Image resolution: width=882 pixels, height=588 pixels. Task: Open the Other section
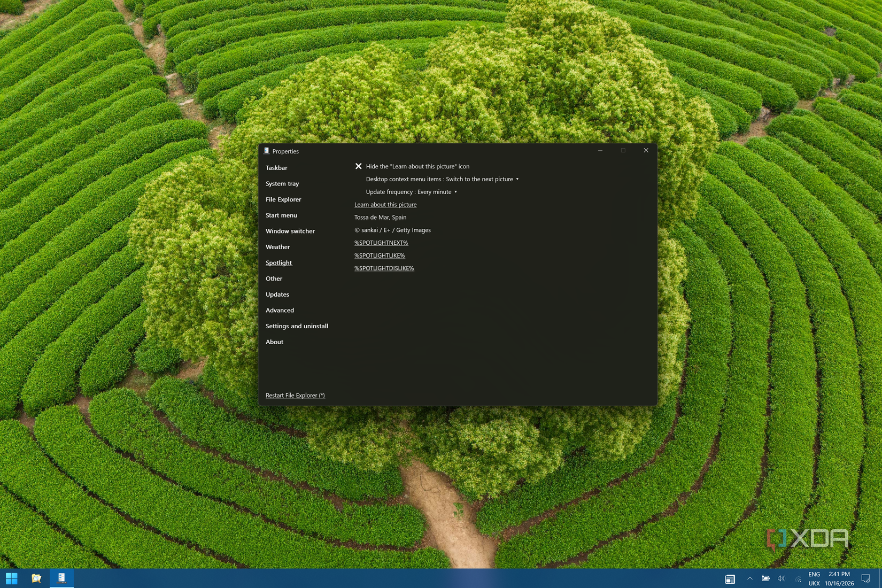274,278
